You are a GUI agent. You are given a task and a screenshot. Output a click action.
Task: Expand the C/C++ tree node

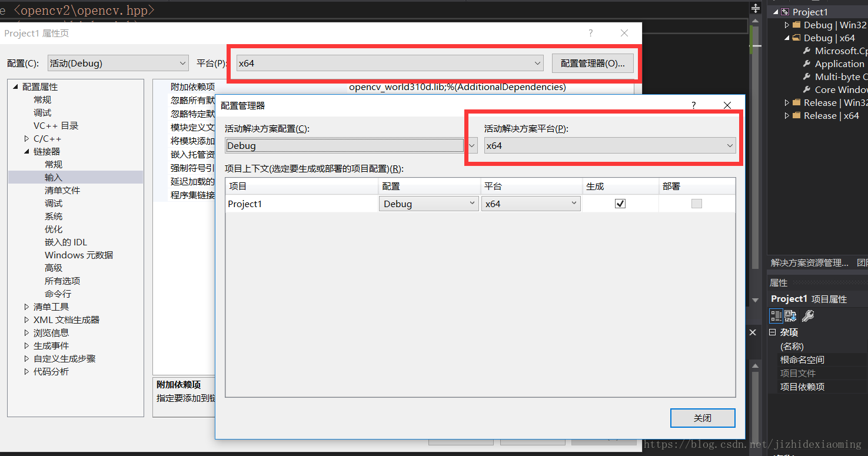pyautogui.click(x=26, y=139)
